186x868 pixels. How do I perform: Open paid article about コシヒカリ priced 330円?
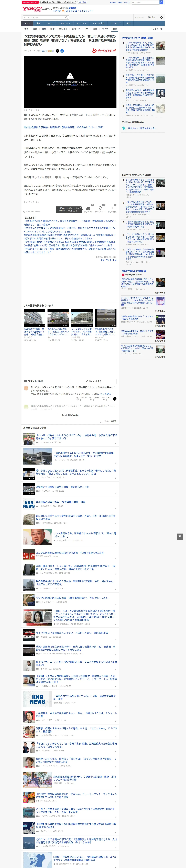coord(138,282)
